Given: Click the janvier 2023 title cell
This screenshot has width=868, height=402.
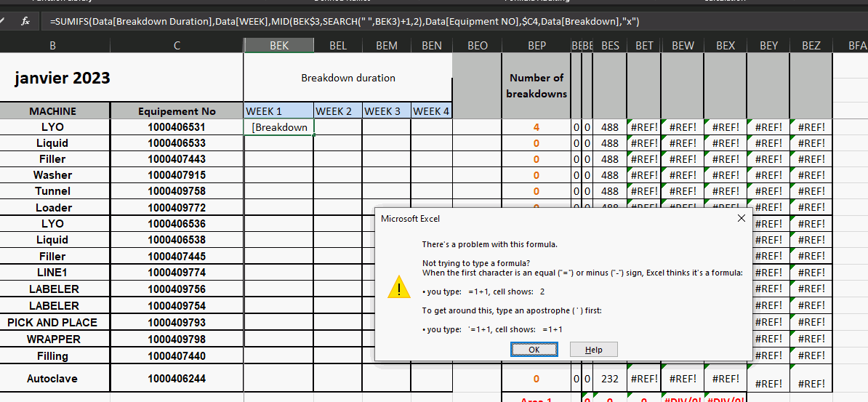Looking at the screenshot, I should (63, 79).
